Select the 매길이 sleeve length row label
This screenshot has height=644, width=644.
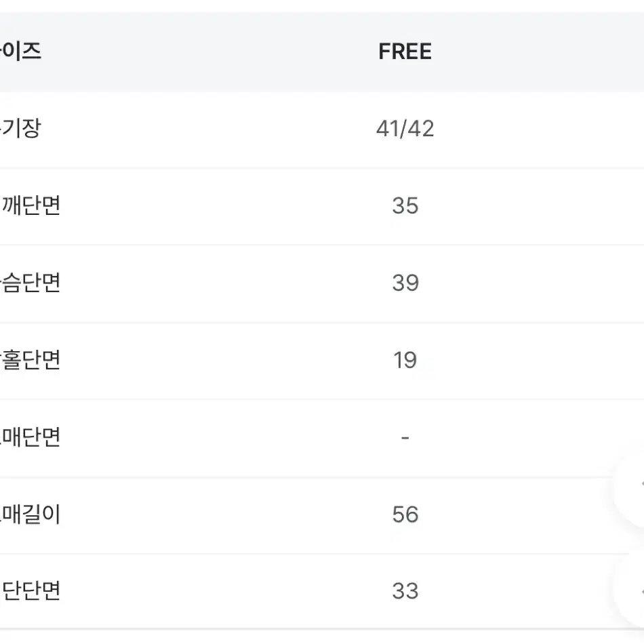[x=31, y=515]
